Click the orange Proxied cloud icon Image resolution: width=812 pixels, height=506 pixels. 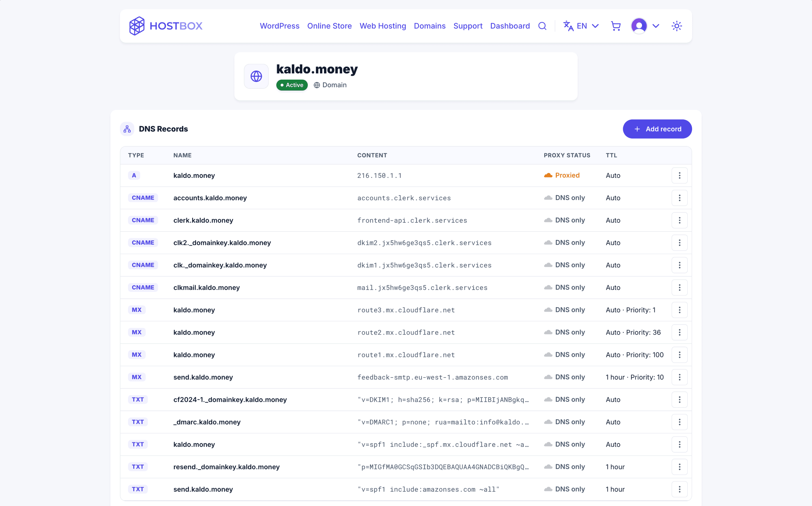coord(548,175)
